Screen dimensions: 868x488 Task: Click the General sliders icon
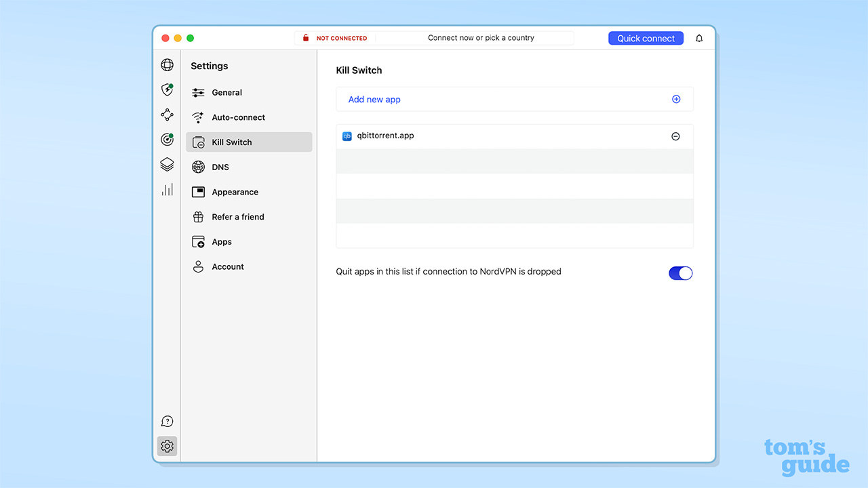(198, 93)
